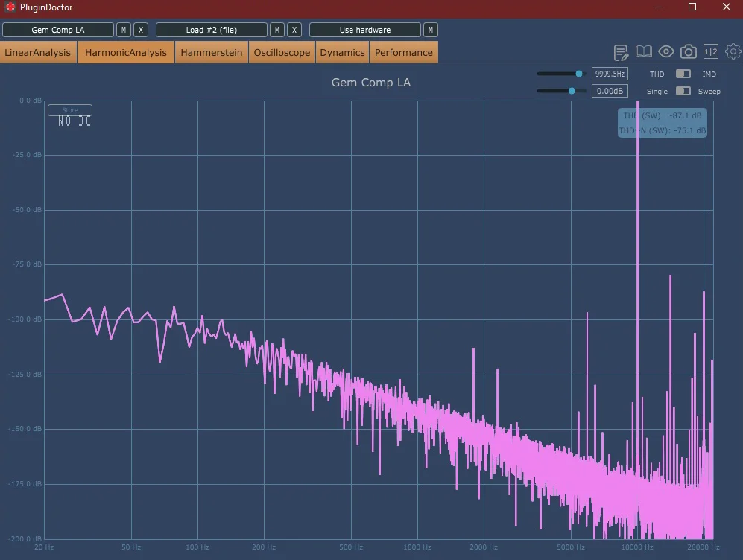Viewport: 743px width, 560px height.
Task: Open the manual book icon
Action: (643, 51)
